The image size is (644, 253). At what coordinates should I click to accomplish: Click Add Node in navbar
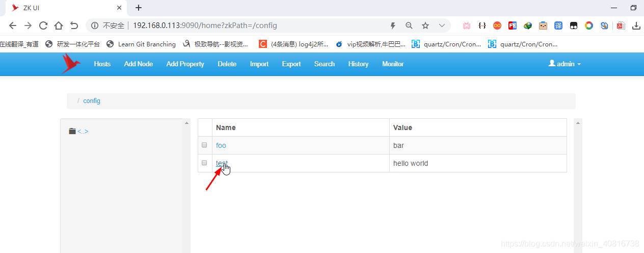[x=139, y=64]
